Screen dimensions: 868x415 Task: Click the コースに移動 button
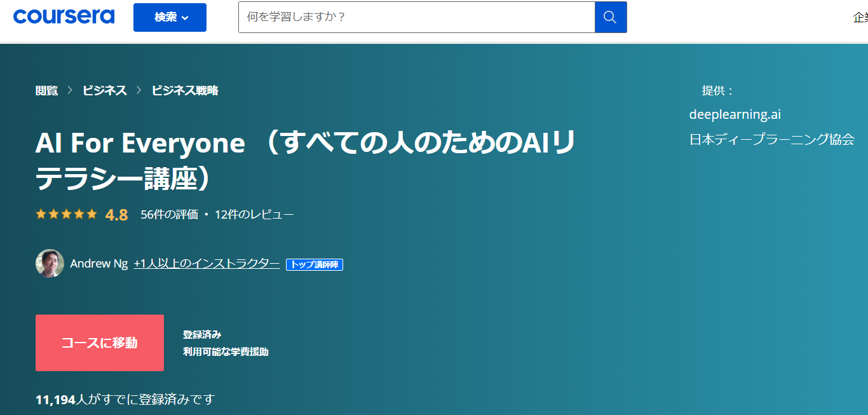(100, 343)
